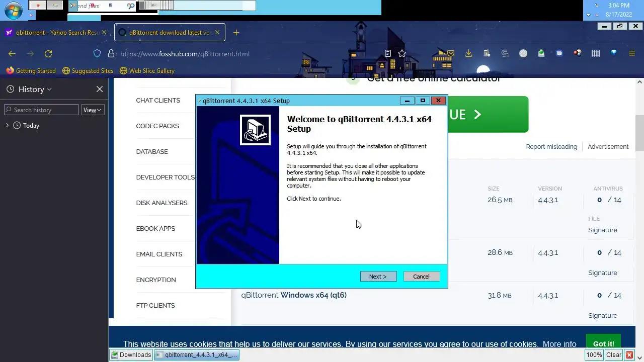644x362 pixels.
Task: Click Signature link for 28.6 MB file
Action: [x=602, y=273]
